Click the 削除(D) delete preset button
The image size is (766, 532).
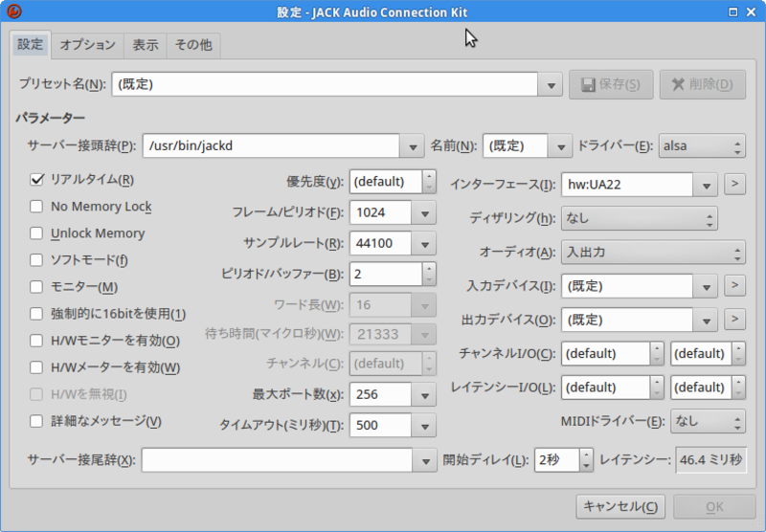point(703,84)
